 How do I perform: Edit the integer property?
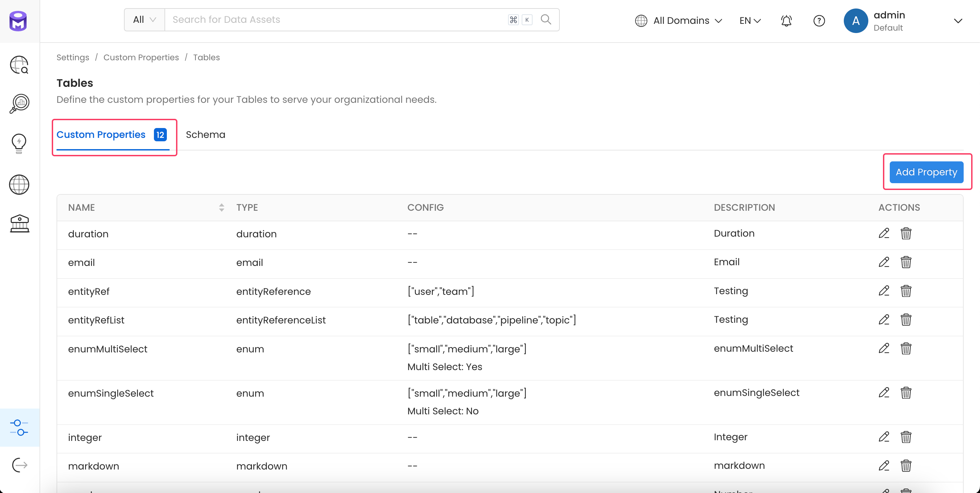[x=884, y=437]
